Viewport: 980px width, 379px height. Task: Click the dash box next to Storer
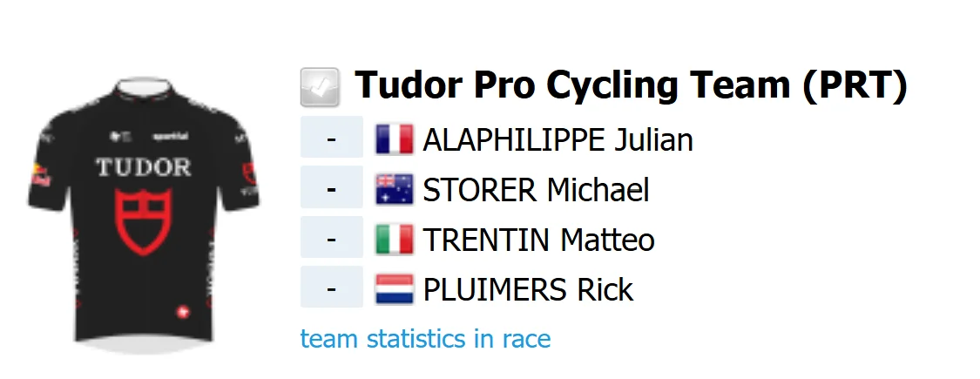point(332,187)
